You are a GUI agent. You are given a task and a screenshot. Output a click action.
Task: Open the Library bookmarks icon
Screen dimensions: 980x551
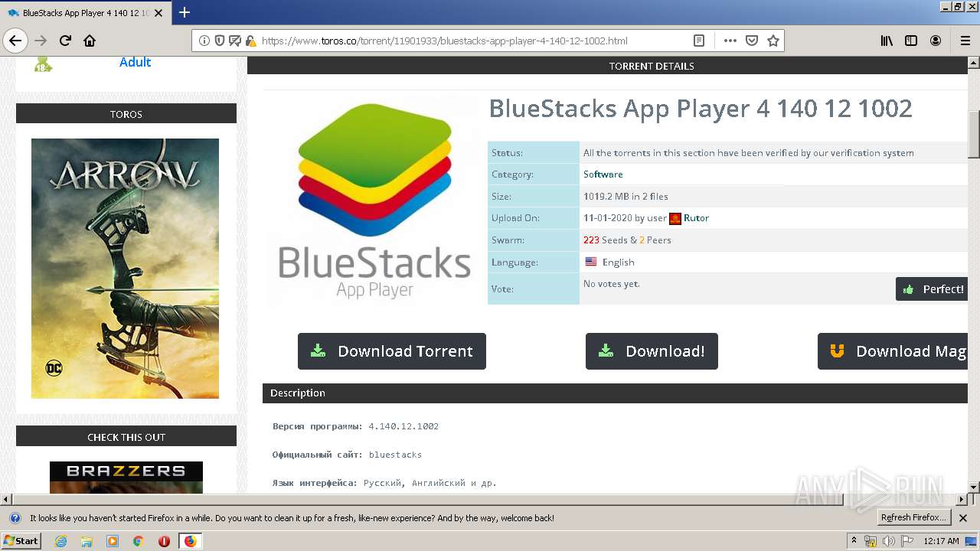tap(887, 41)
